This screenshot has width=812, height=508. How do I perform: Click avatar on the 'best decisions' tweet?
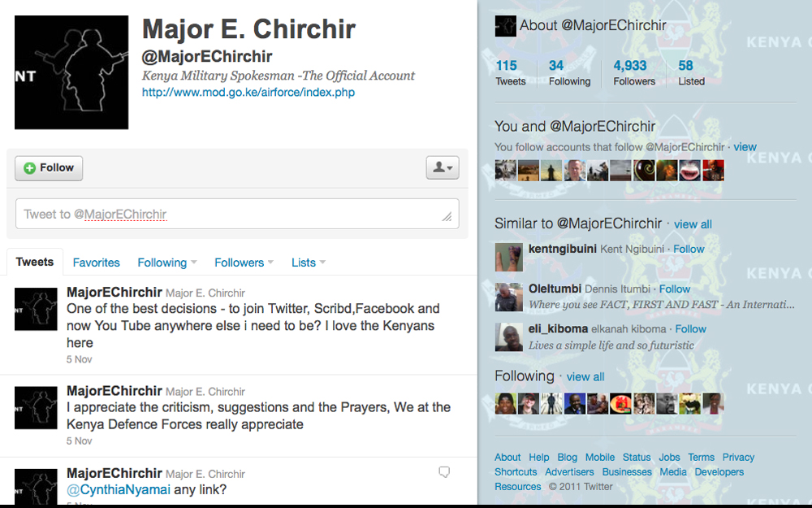tap(36, 309)
